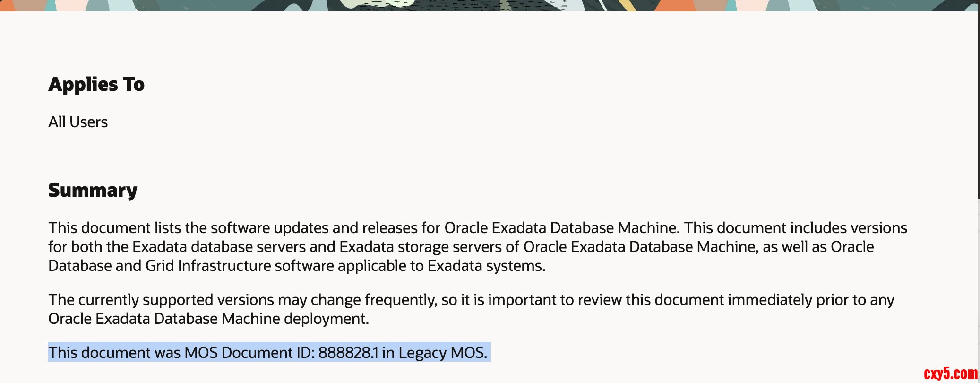Click the highlighted Legacy MOS sentence
980x383 pixels.
[267, 353]
